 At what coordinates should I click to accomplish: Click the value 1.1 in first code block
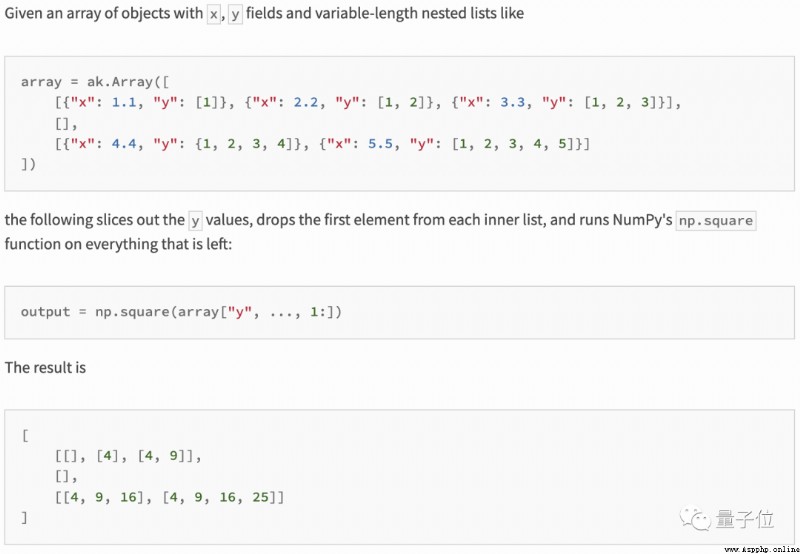[x=124, y=103]
